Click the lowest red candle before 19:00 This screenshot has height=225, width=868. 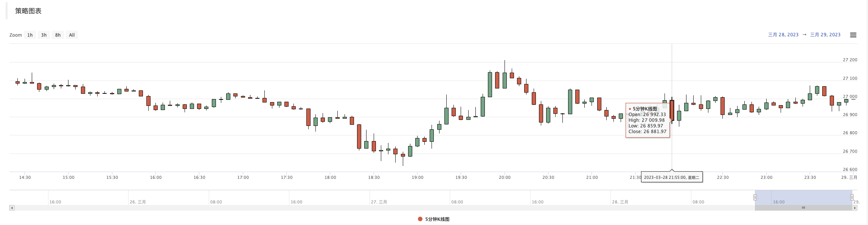click(403, 155)
